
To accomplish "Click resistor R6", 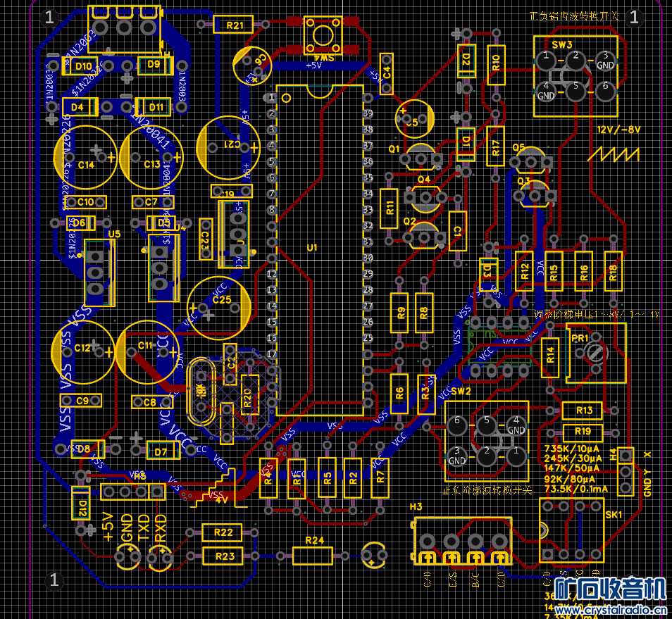I will pos(399,394).
